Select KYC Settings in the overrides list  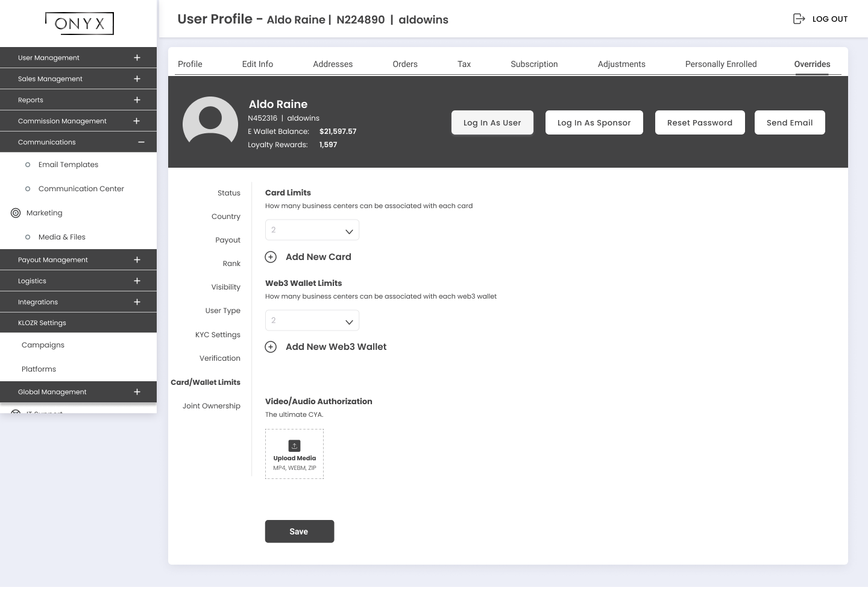pos(218,335)
